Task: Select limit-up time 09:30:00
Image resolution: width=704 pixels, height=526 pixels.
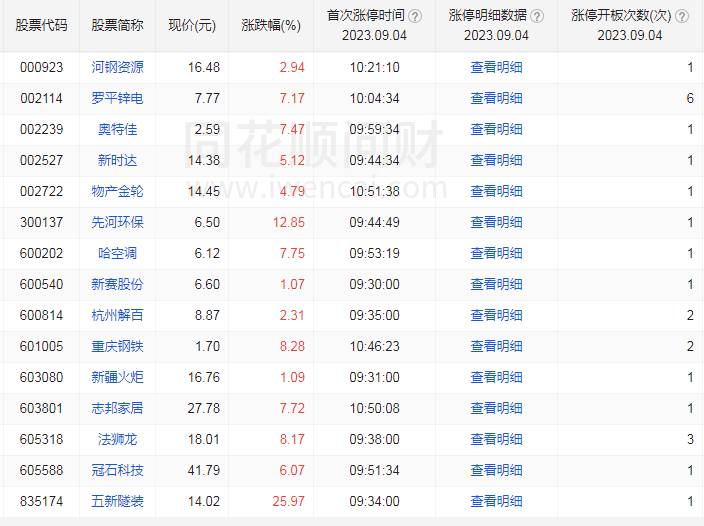Action: coord(374,284)
